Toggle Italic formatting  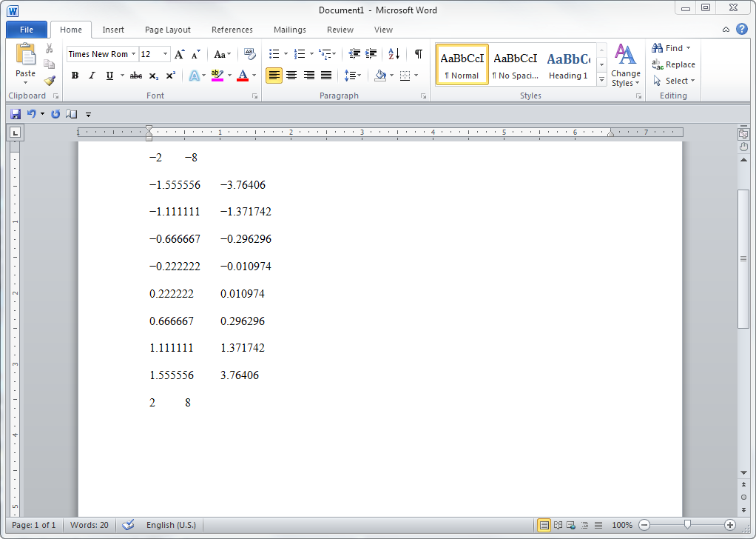click(92, 76)
